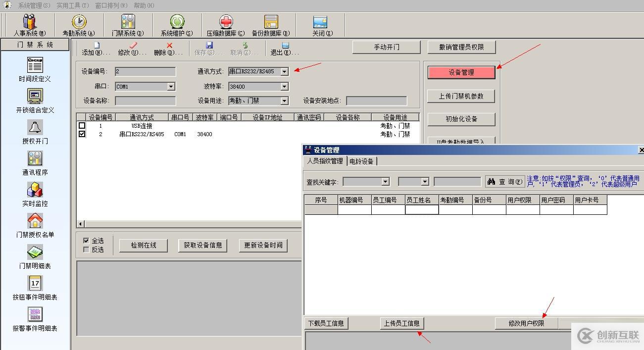This screenshot has height=350, width=644.
Task: Open the 系统维护 toolbar icon
Action: coord(177,22)
